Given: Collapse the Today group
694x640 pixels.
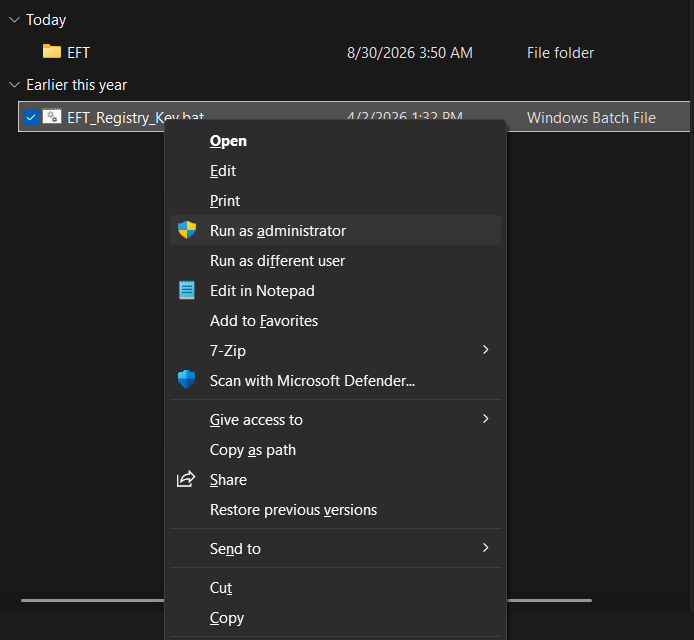Looking at the screenshot, I should 15,19.
